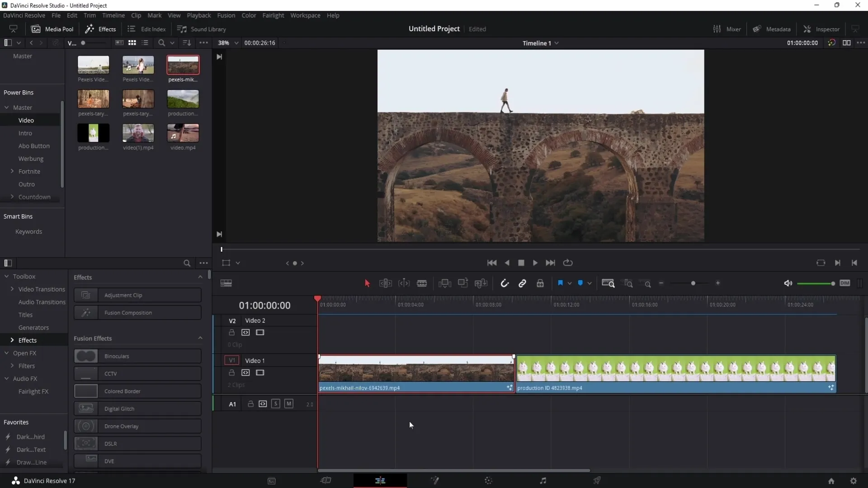
Task: Select the Color page icon in bottom toolbar
Action: pos(488,481)
